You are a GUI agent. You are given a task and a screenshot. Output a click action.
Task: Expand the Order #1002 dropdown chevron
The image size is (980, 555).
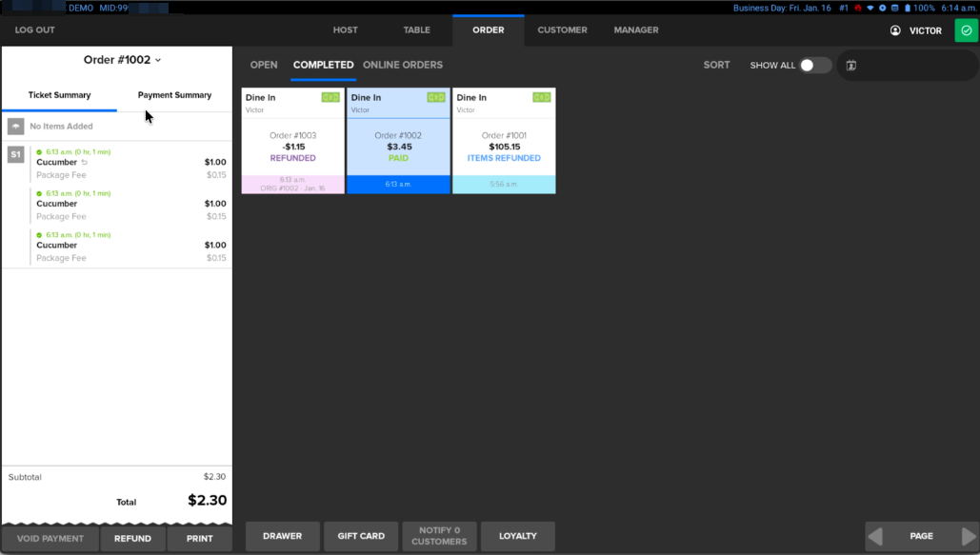pos(158,60)
